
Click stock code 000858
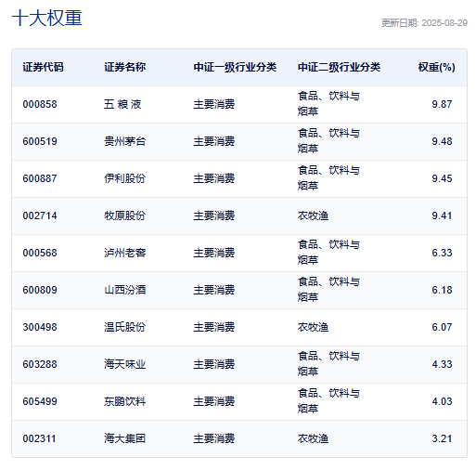tap(40, 104)
